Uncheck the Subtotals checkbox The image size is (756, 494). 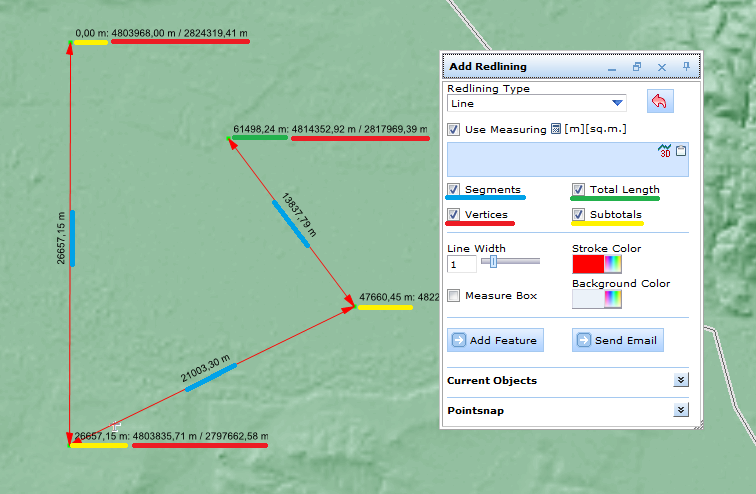[578, 214]
